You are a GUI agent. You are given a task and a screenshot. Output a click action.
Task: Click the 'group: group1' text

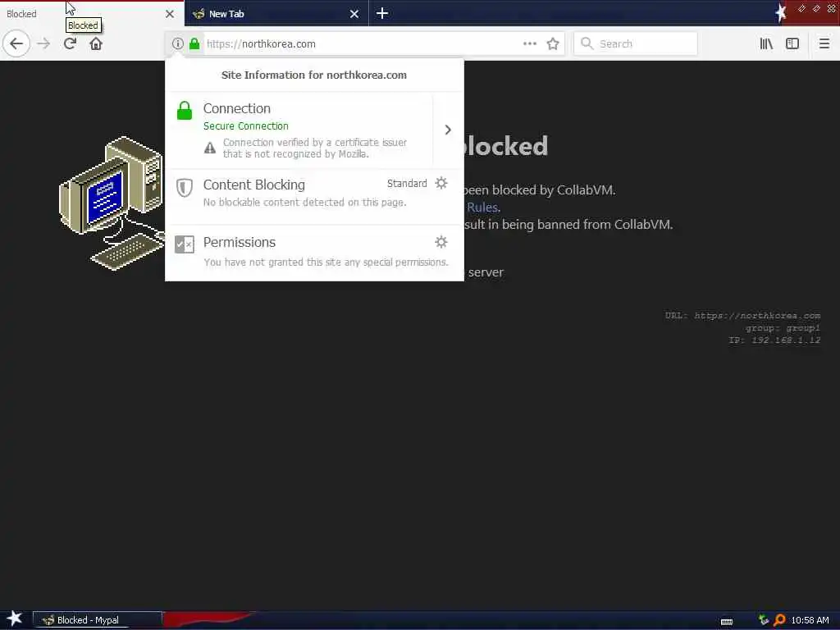click(783, 328)
